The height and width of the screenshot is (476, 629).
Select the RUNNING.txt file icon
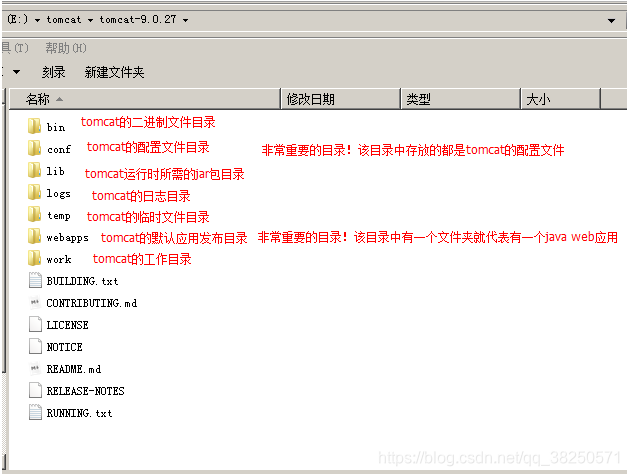click(35, 412)
